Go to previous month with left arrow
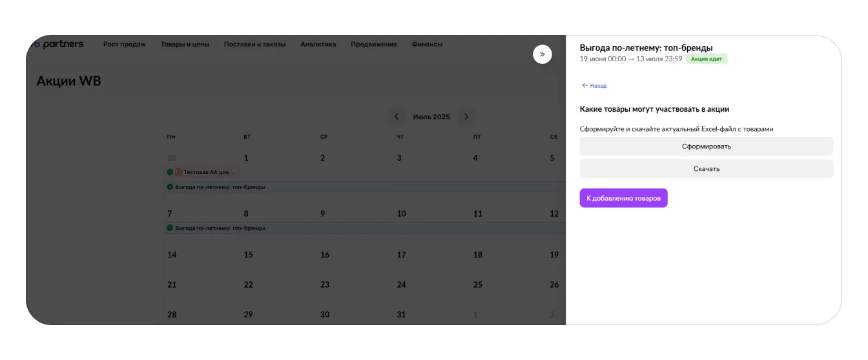The image size is (868, 360). [397, 117]
